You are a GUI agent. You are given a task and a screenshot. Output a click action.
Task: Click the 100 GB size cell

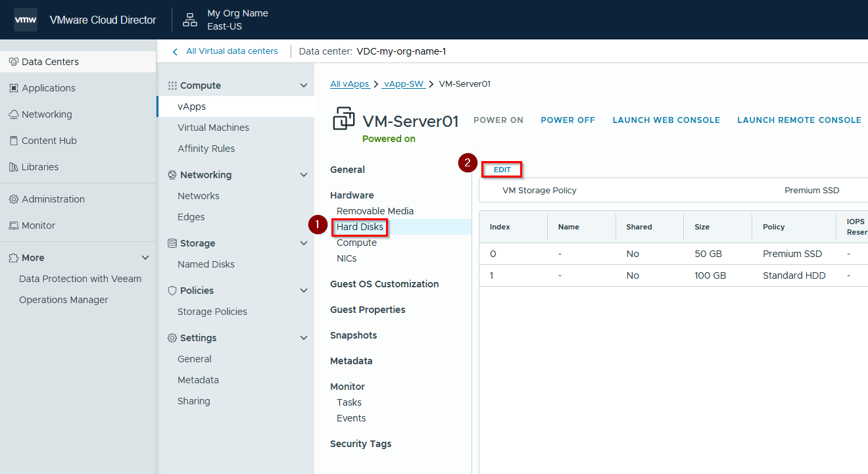[710, 275]
